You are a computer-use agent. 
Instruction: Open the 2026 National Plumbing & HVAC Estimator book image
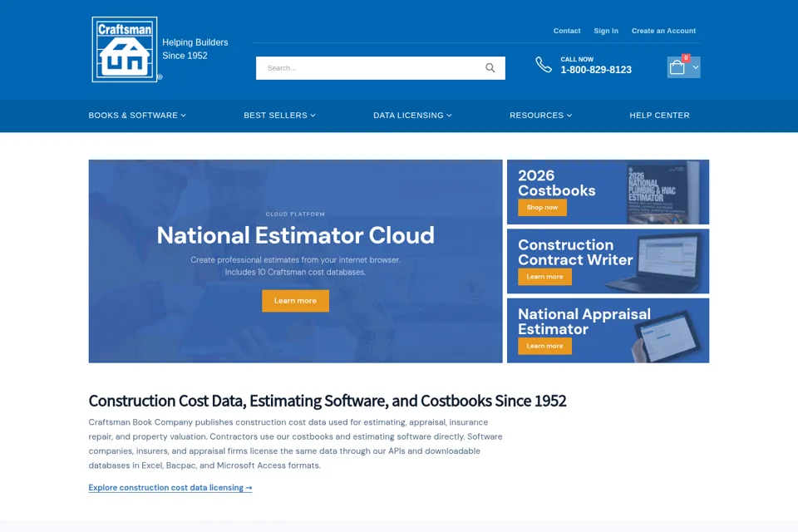(x=663, y=193)
